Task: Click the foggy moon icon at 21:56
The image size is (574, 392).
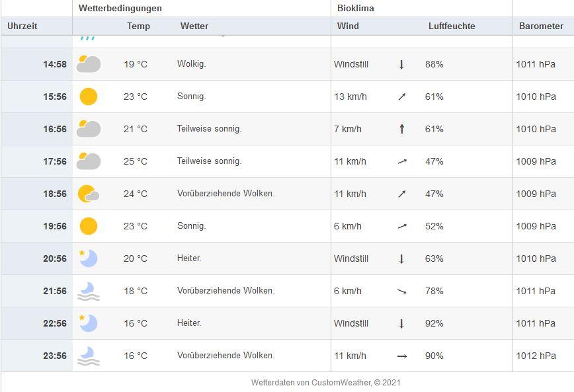Action: (89, 291)
